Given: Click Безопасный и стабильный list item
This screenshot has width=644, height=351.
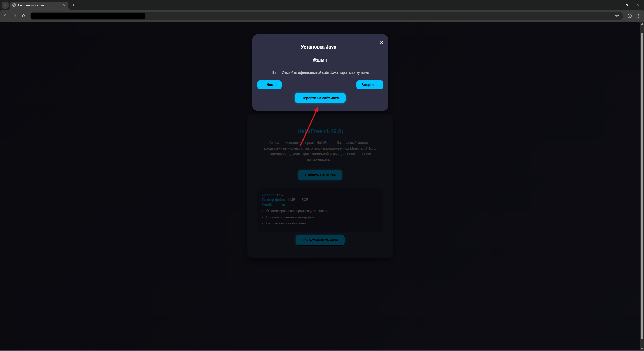Looking at the screenshot, I should (286, 223).
